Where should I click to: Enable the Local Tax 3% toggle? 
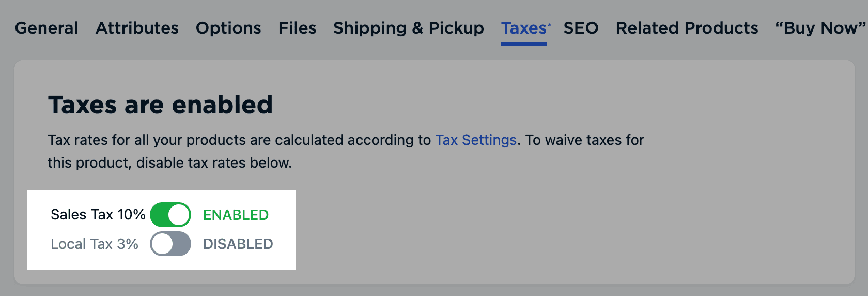[171, 244]
